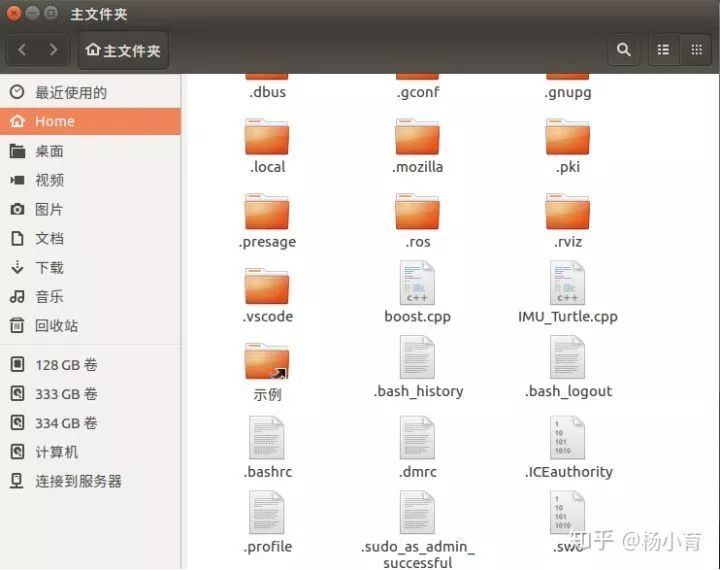This screenshot has height=570, width=720.
Task: Go back using the left arrow
Action: click(23, 50)
